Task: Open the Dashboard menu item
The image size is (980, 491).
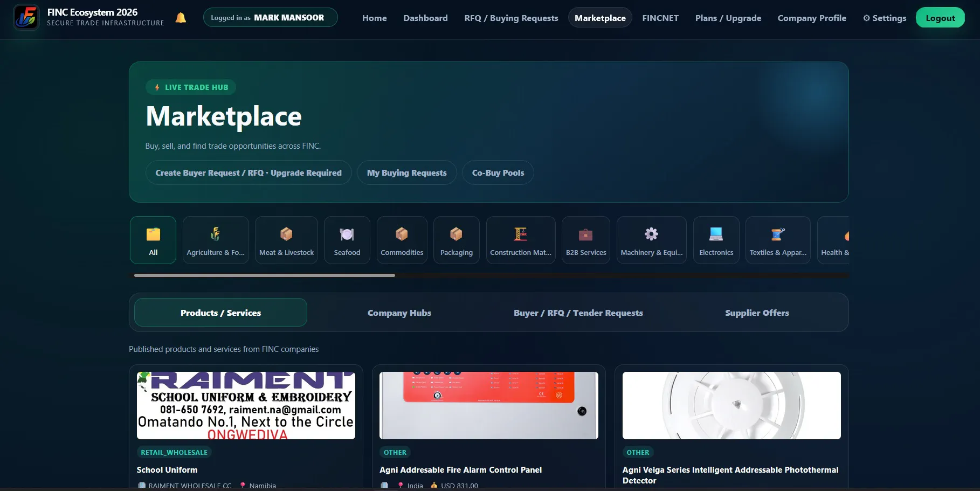Action: pyautogui.click(x=425, y=18)
